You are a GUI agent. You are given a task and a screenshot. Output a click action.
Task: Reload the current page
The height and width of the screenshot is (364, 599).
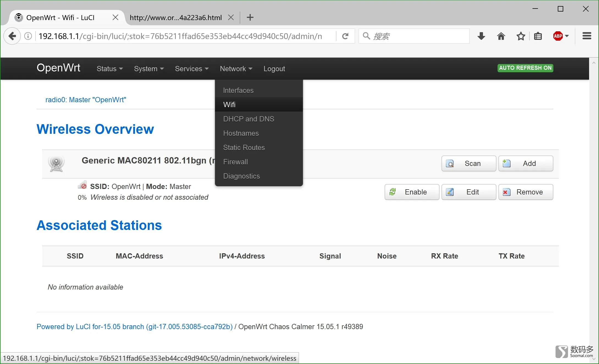[345, 36]
